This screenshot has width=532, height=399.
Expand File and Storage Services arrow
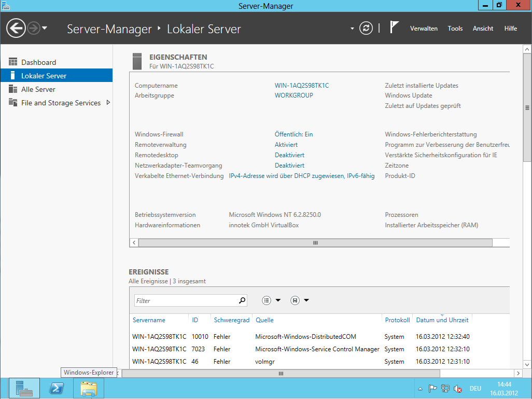[x=108, y=103]
